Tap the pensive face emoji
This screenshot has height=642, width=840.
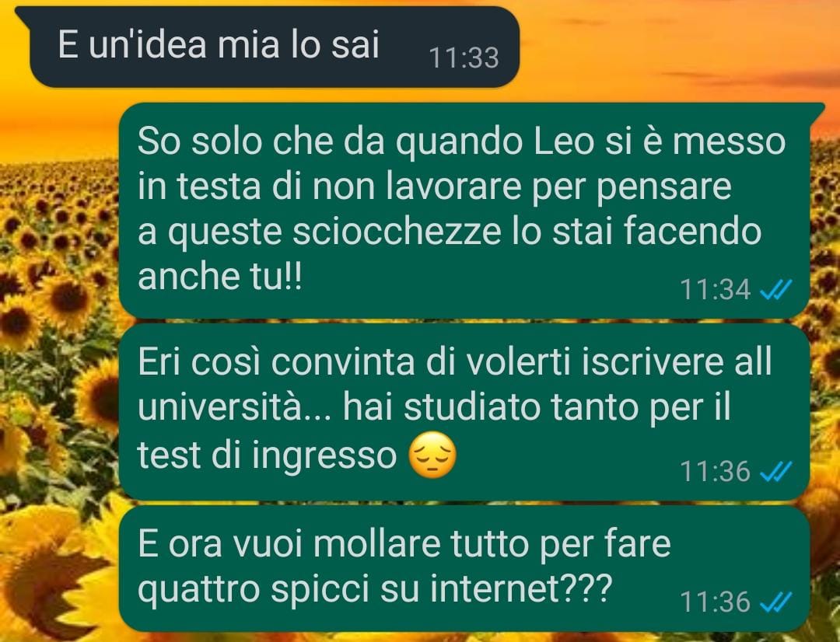pos(432,455)
